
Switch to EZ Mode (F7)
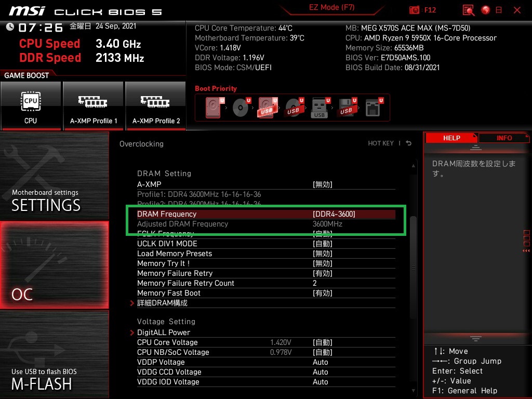coord(331,7)
